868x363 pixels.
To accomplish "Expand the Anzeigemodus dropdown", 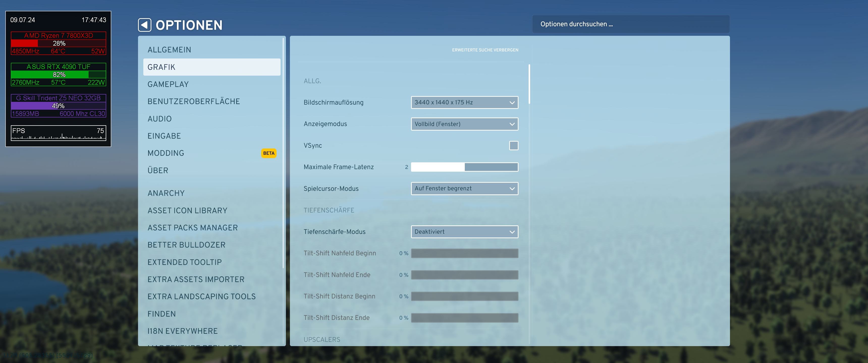I will point(464,124).
